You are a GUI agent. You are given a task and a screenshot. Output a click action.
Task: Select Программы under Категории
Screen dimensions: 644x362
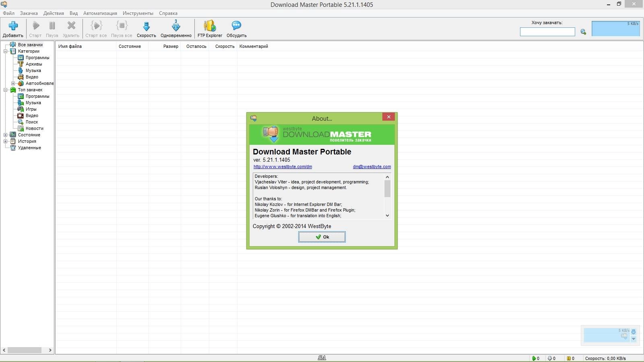[x=37, y=58]
